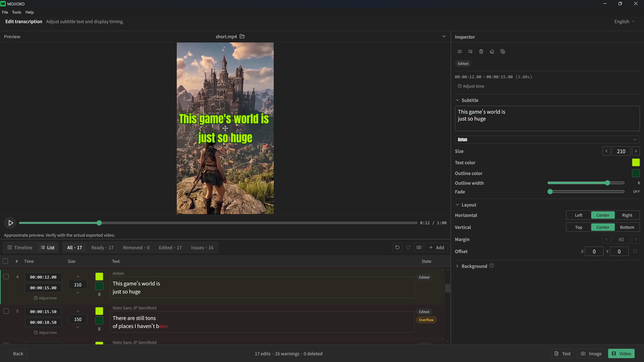The height and width of the screenshot is (362, 644).
Task: Expand the Background section
Action: [457, 266]
